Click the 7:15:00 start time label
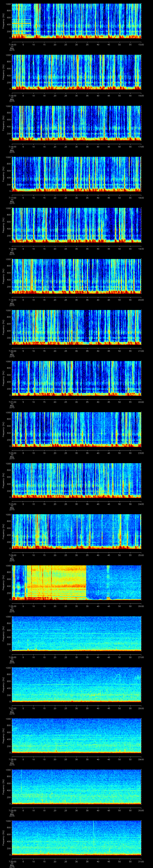 (x=12, y=96)
